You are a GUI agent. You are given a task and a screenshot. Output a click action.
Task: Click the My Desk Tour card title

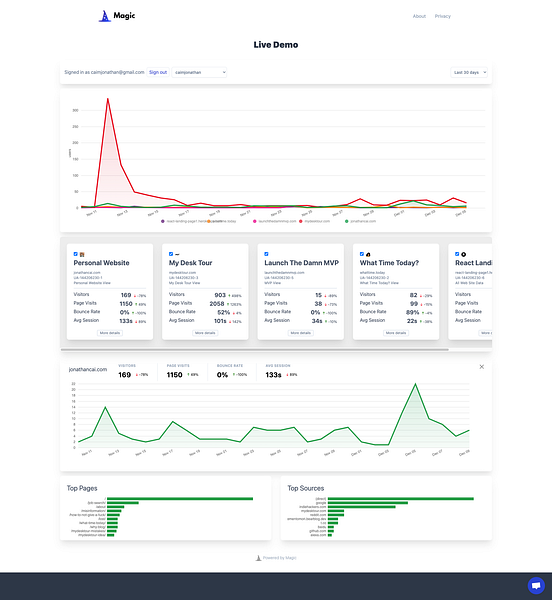[x=191, y=263]
